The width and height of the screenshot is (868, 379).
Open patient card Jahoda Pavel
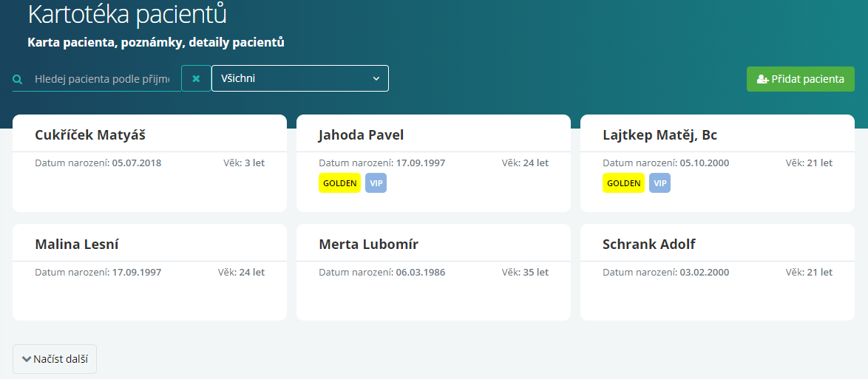[433, 163]
